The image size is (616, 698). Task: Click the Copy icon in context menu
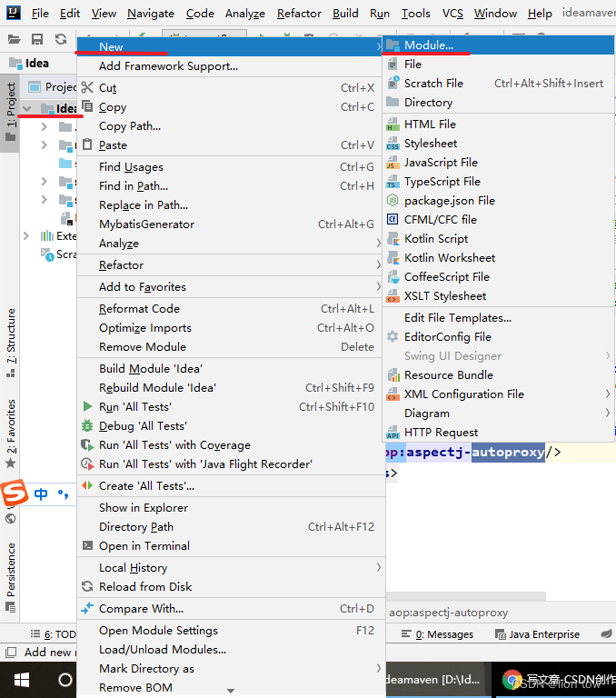[87, 106]
